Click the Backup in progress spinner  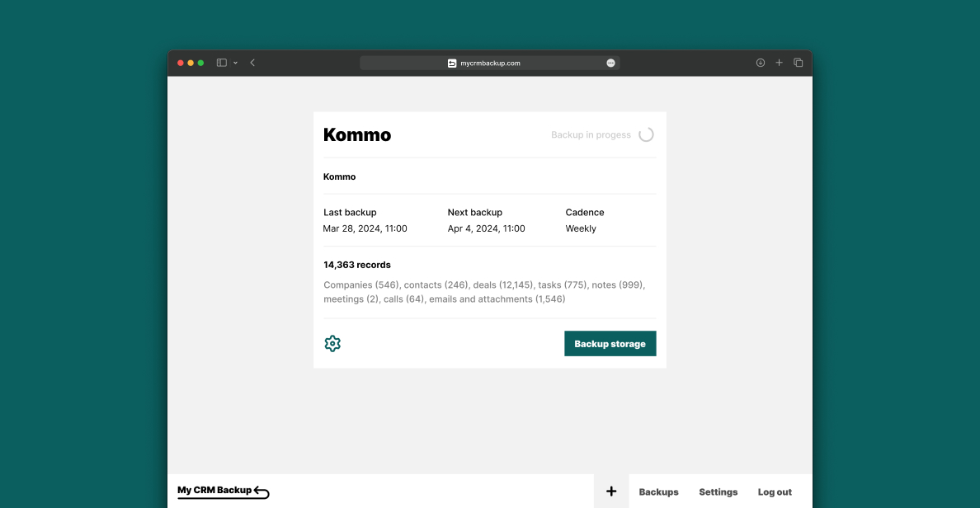[646, 134]
